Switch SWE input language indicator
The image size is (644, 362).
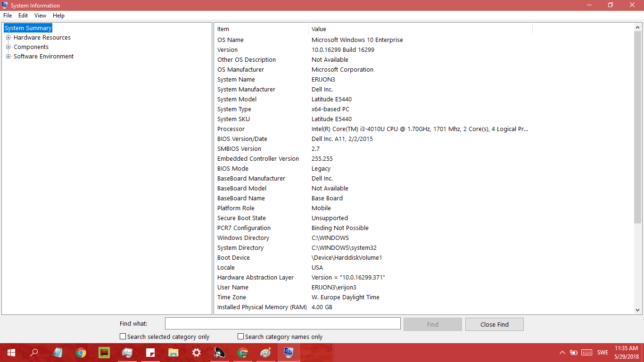(603, 353)
